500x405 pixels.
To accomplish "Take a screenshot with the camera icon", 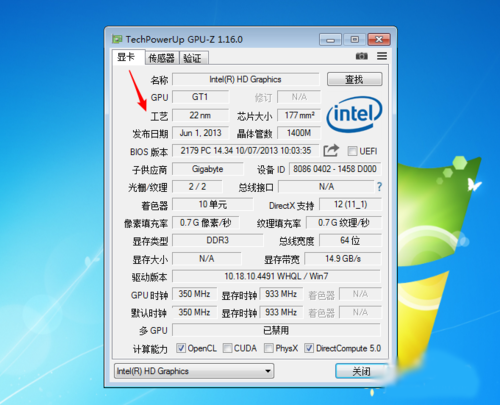I will pyautogui.click(x=362, y=56).
